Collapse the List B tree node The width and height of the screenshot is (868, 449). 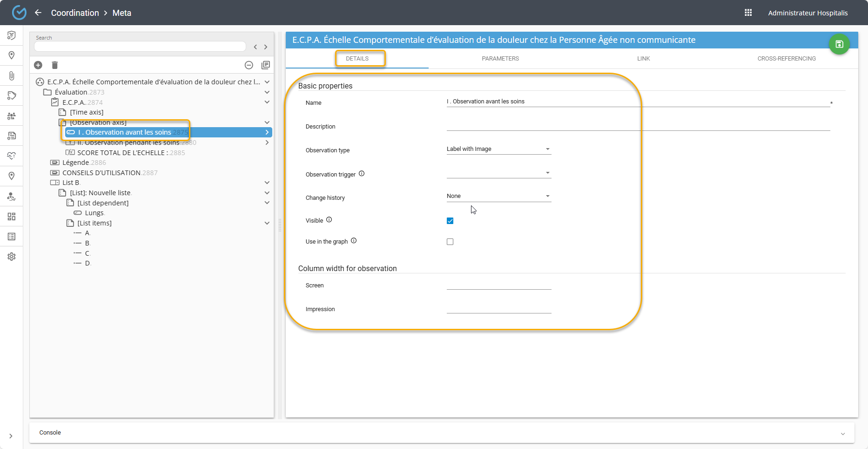267,183
